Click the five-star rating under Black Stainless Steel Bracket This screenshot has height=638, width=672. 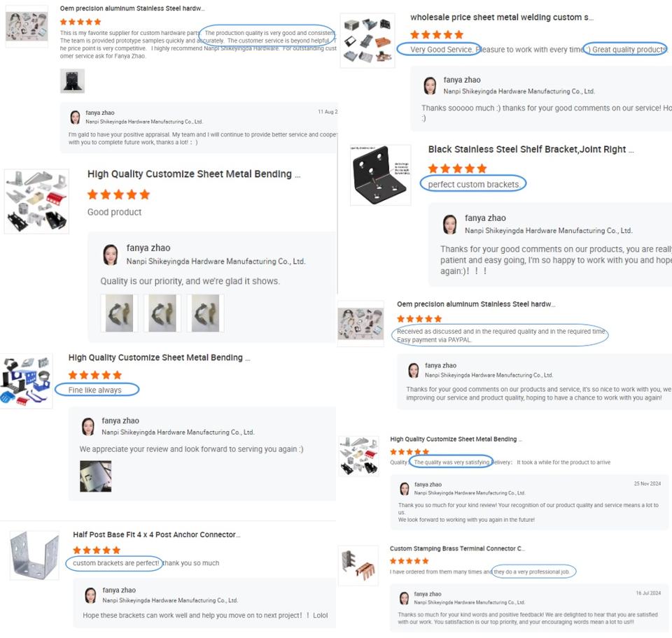pyautogui.click(x=457, y=169)
